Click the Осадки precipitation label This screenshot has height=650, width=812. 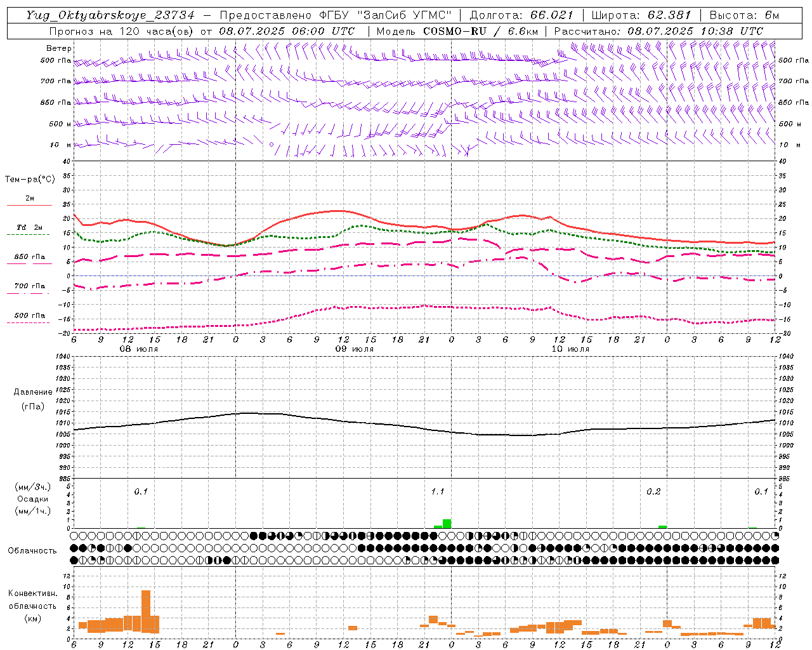click(x=33, y=499)
